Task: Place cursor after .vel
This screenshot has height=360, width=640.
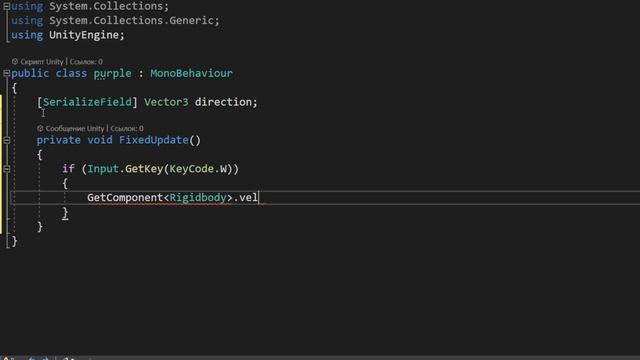Action: click(x=259, y=198)
